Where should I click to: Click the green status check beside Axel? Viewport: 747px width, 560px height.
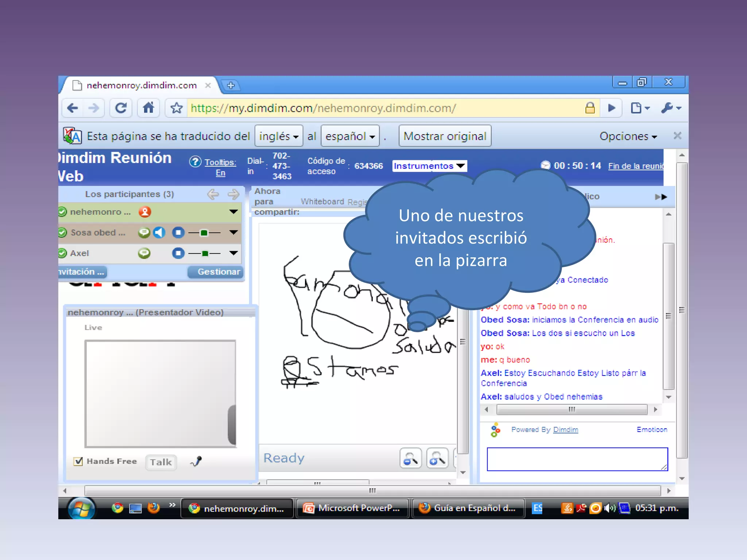click(63, 253)
